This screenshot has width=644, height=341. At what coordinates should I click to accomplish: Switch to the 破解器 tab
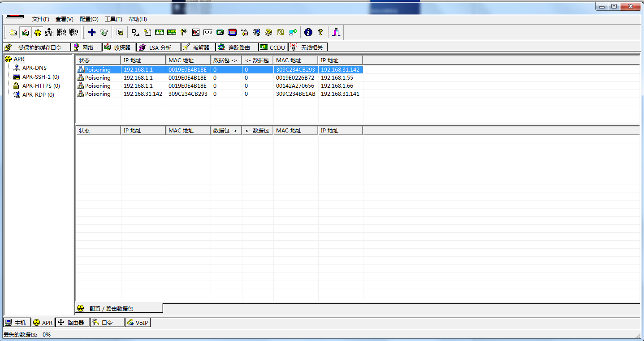point(198,47)
